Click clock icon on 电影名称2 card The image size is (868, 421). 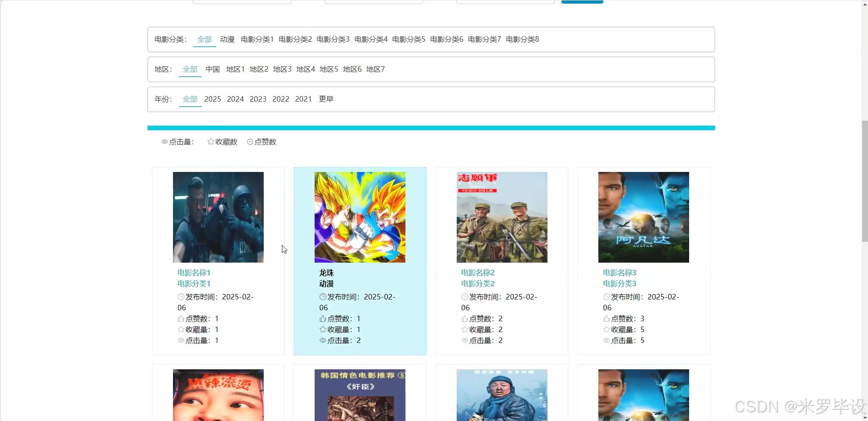pos(465,297)
